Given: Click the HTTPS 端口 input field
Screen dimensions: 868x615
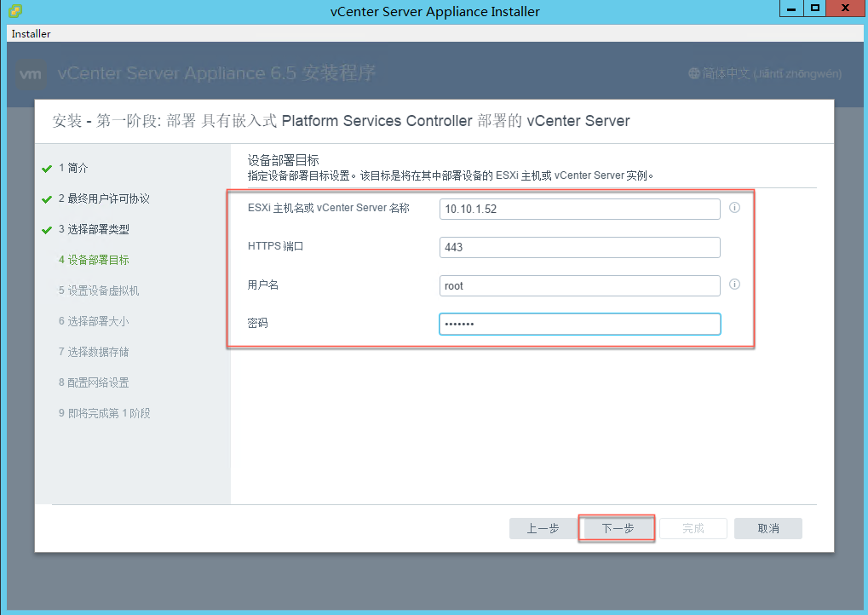Looking at the screenshot, I should [579, 247].
